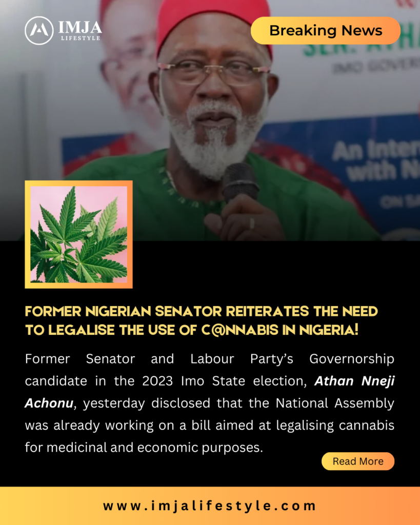Click the man's eyeglasses

point(214,71)
